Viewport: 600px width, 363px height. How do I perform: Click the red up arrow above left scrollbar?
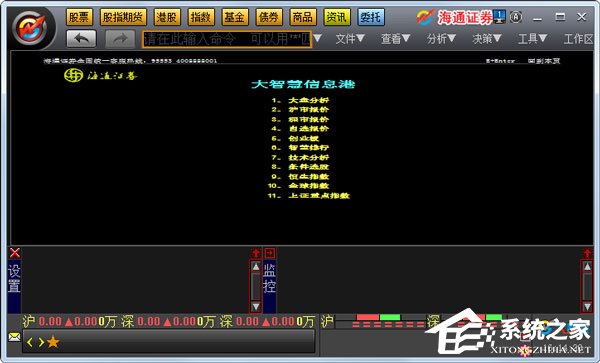tap(256, 253)
